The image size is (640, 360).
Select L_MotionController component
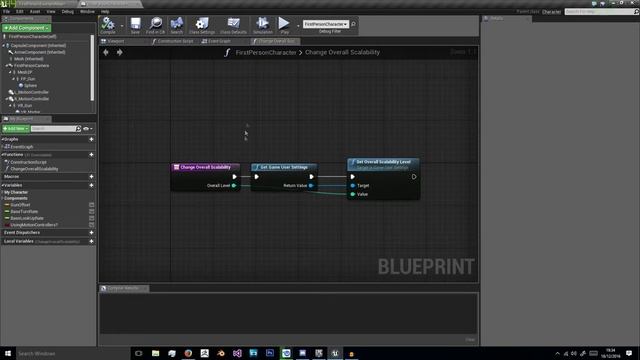(31, 92)
